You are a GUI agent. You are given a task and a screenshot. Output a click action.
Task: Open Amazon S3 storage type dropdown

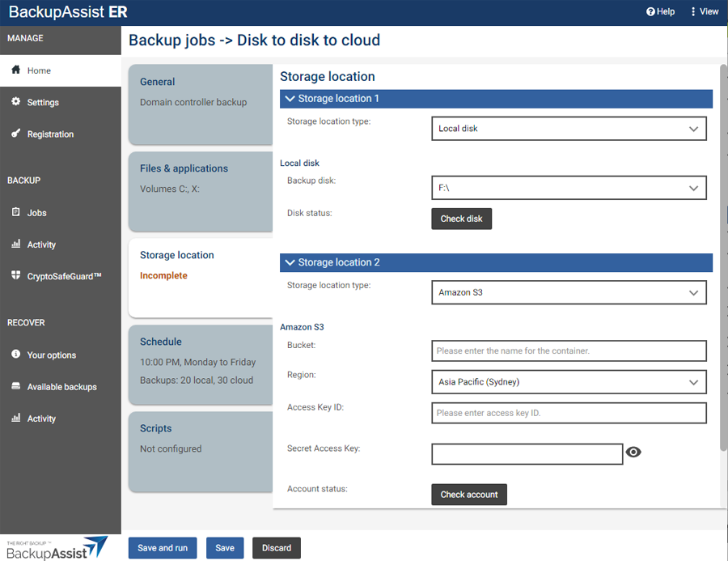tap(569, 292)
